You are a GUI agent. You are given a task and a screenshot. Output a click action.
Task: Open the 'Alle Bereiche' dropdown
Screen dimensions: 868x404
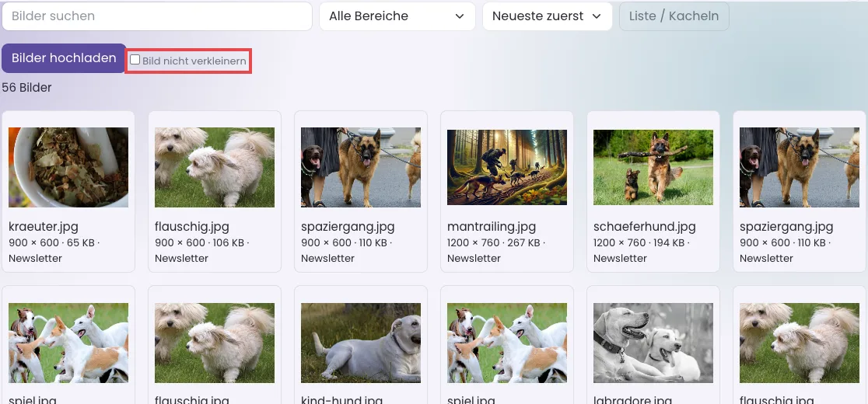pos(397,16)
